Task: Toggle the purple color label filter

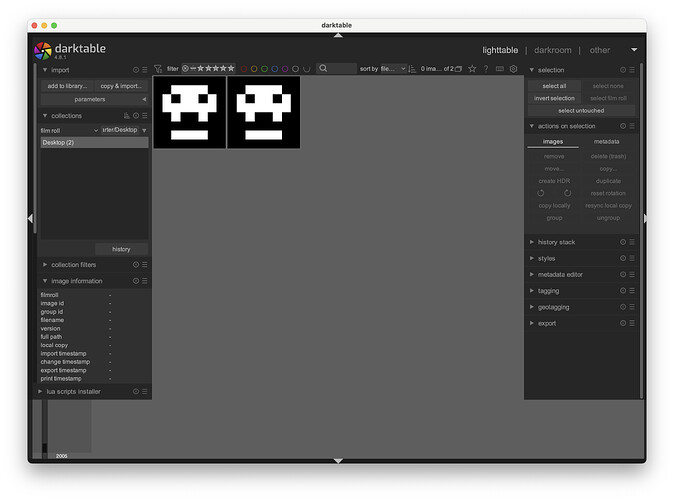Action: [285, 69]
